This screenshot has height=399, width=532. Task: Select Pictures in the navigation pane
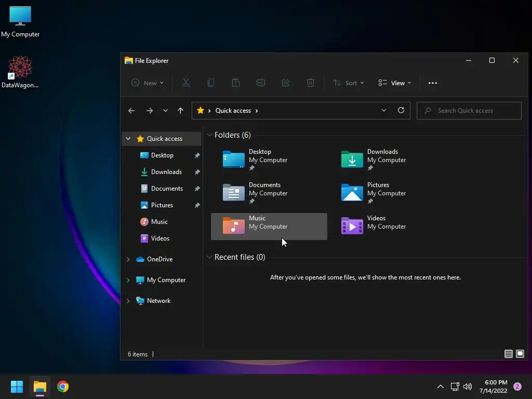pyautogui.click(x=162, y=205)
